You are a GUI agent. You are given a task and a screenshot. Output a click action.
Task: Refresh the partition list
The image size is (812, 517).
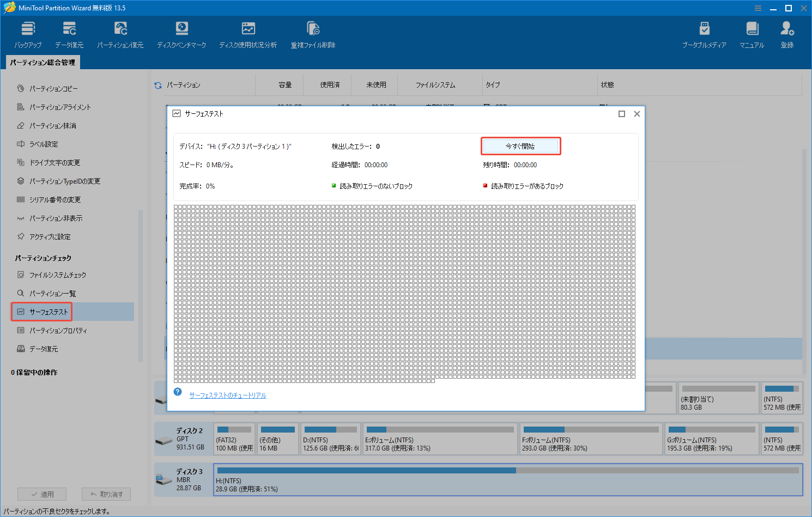tap(158, 84)
